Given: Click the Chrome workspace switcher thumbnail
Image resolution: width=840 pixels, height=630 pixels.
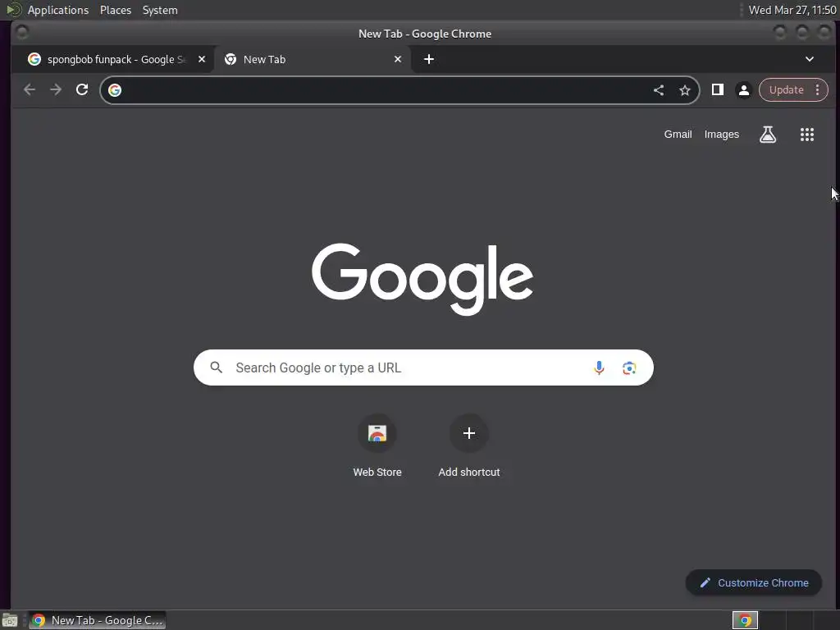Looking at the screenshot, I should [745, 620].
